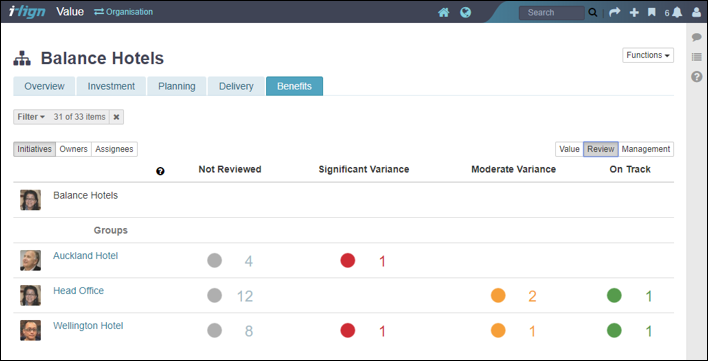Click Wellington Hotel grey Not Reviewed dot
708x361 pixels.
[214, 330]
